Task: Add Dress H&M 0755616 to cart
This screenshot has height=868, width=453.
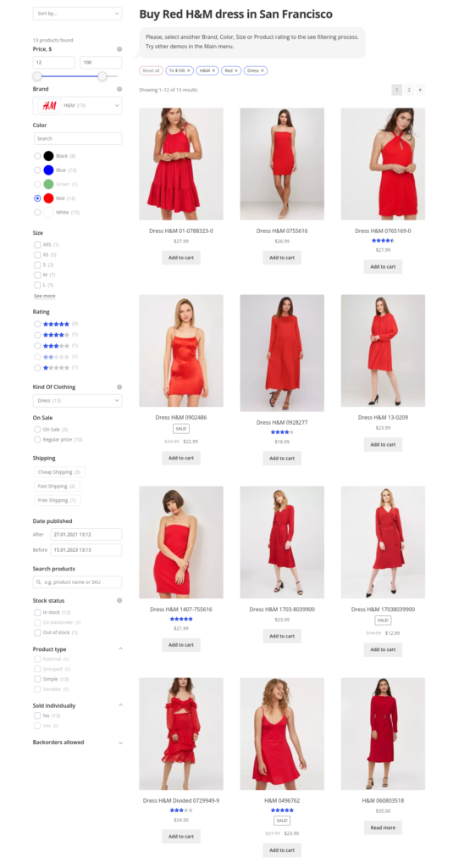Action: (282, 258)
